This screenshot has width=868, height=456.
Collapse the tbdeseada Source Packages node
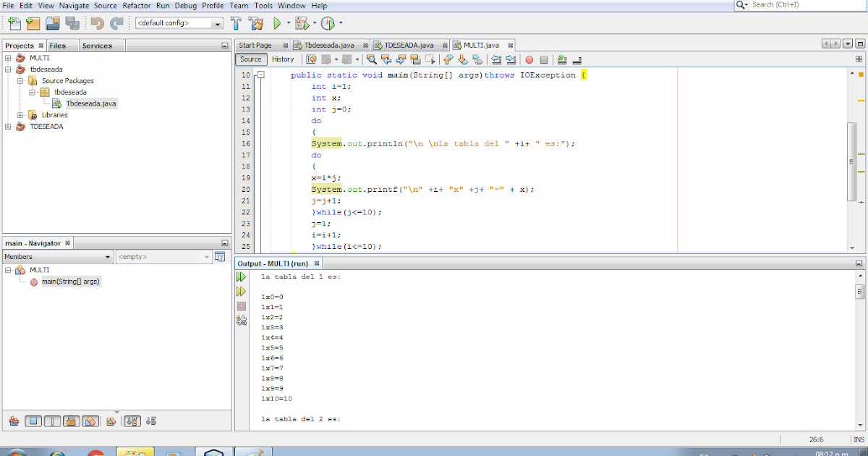(22, 80)
